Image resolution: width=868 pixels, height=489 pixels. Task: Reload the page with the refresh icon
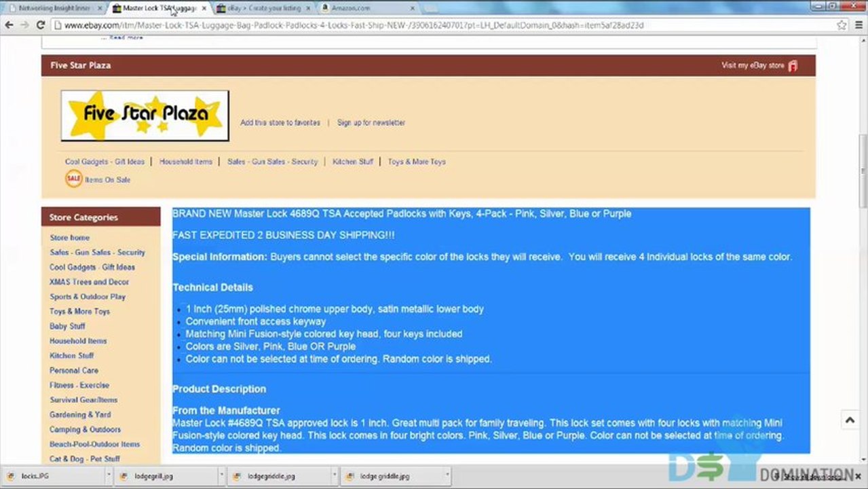41,25
